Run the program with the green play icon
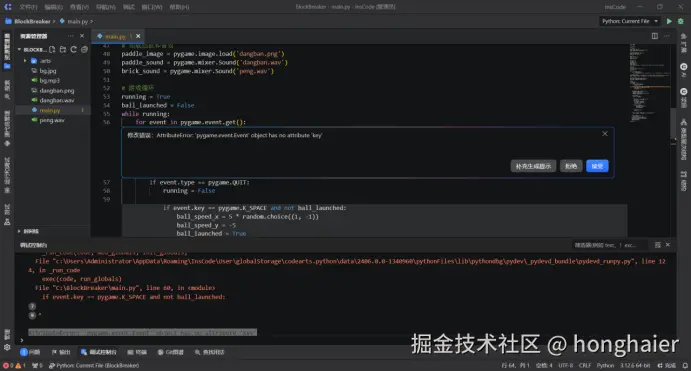Image resolution: width=692 pixels, height=371 pixels. (x=669, y=21)
